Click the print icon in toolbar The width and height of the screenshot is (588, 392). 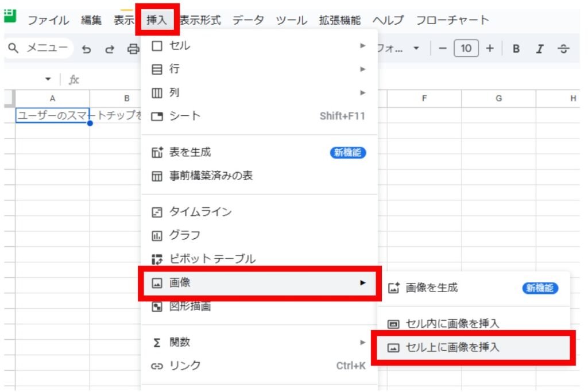[133, 49]
